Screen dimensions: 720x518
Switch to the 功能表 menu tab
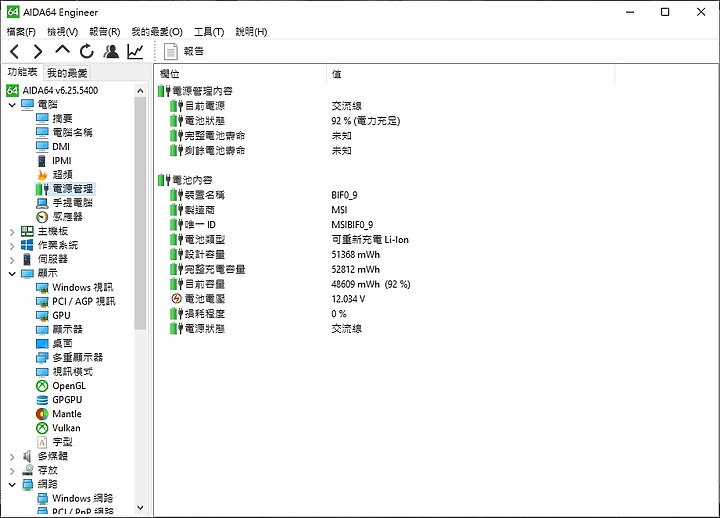(x=22, y=72)
